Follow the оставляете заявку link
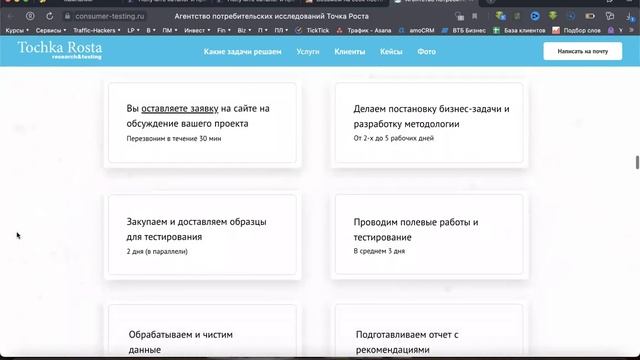The width and height of the screenshot is (640, 360). coord(180,109)
